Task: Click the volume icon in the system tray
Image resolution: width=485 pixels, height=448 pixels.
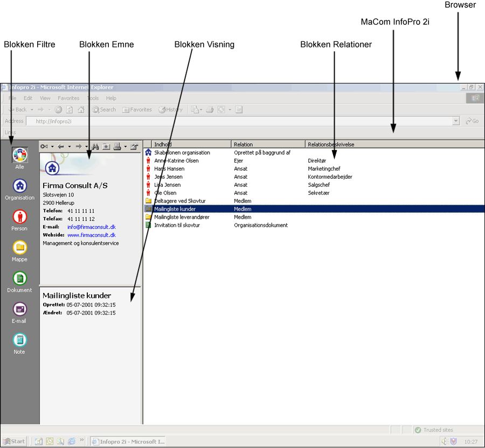Action: [x=444, y=442]
